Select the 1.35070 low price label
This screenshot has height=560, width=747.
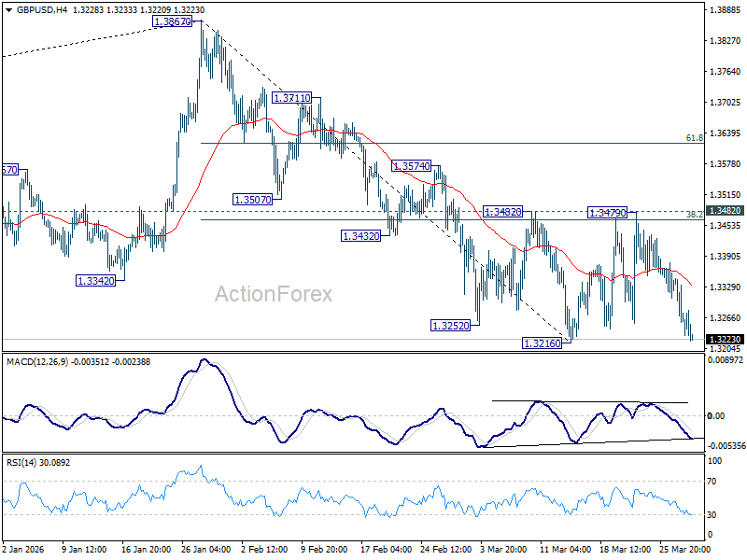(x=252, y=200)
